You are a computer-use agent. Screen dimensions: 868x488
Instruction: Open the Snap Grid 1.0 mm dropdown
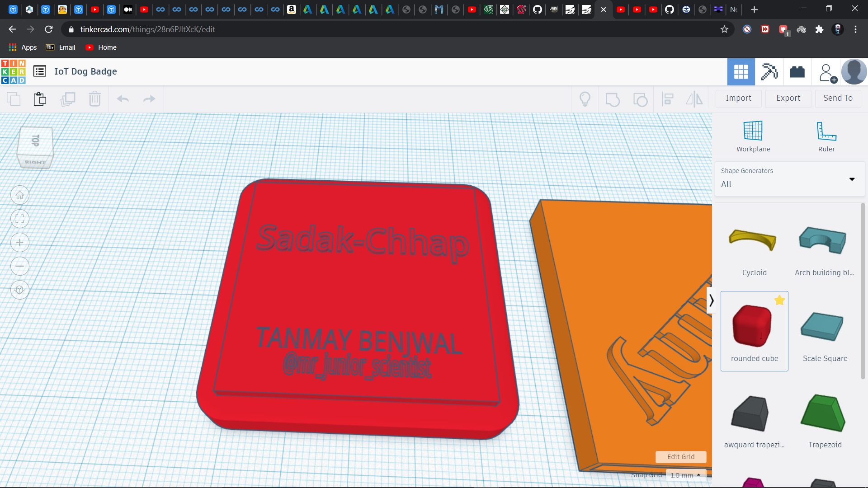point(685,475)
